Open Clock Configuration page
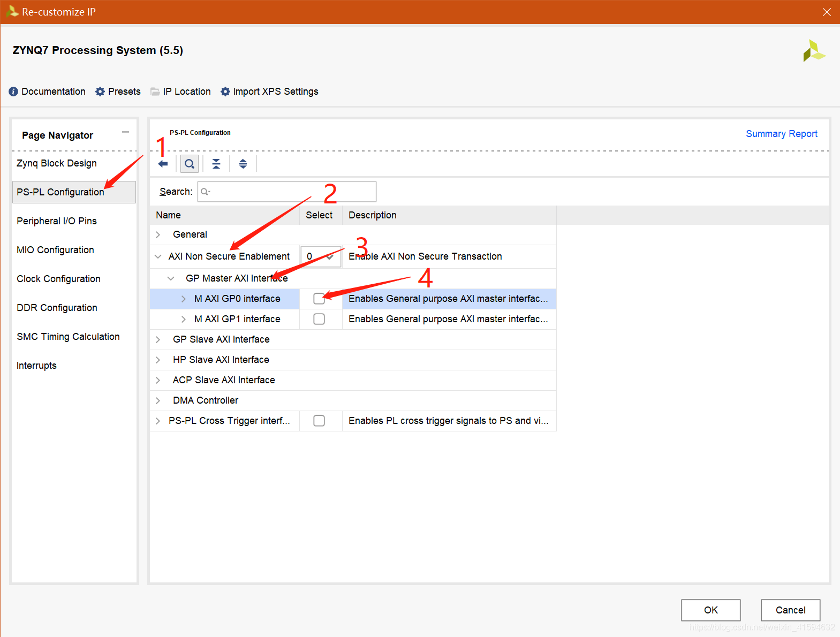The height and width of the screenshot is (637, 840). [x=58, y=279]
